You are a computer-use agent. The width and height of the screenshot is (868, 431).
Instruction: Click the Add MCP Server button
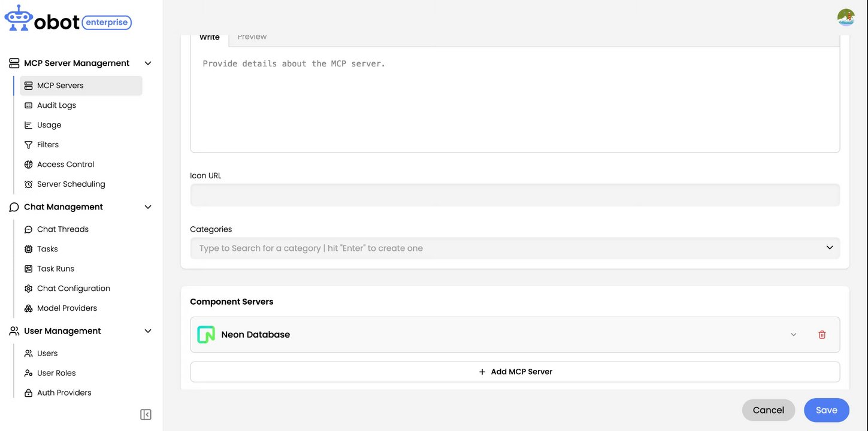[515, 372]
